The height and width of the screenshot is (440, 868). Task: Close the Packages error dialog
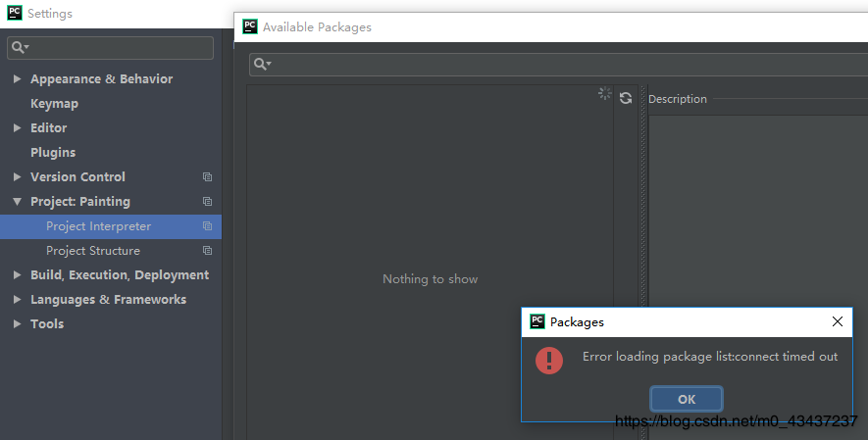[x=838, y=321]
